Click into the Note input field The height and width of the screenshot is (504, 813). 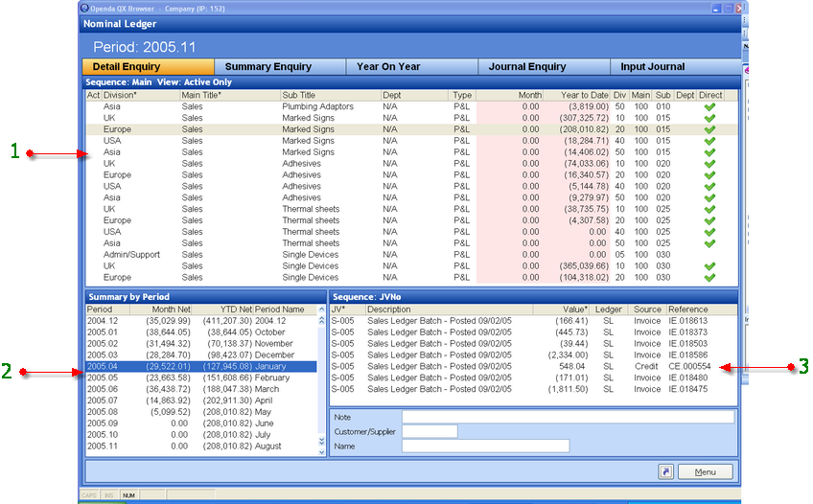click(568, 417)
